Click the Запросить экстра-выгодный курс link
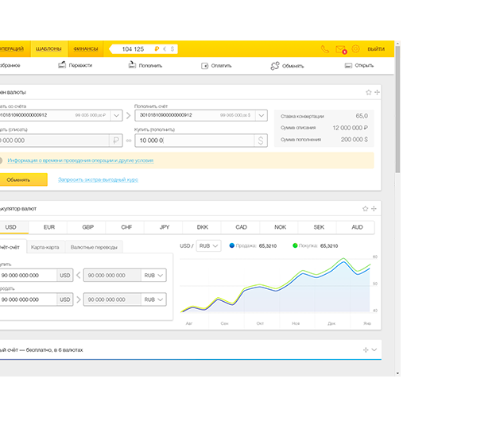This screenshot has width=500, height=448. point(98,180)
